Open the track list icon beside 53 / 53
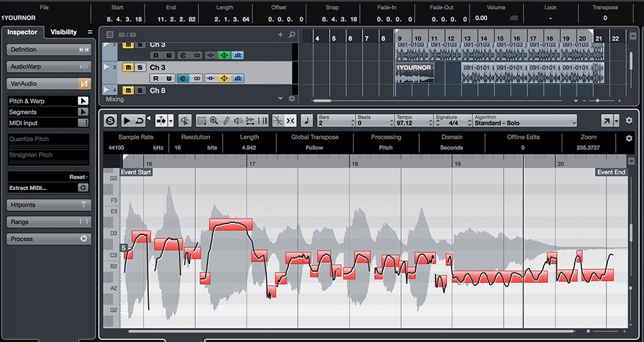 click(109, 35)
